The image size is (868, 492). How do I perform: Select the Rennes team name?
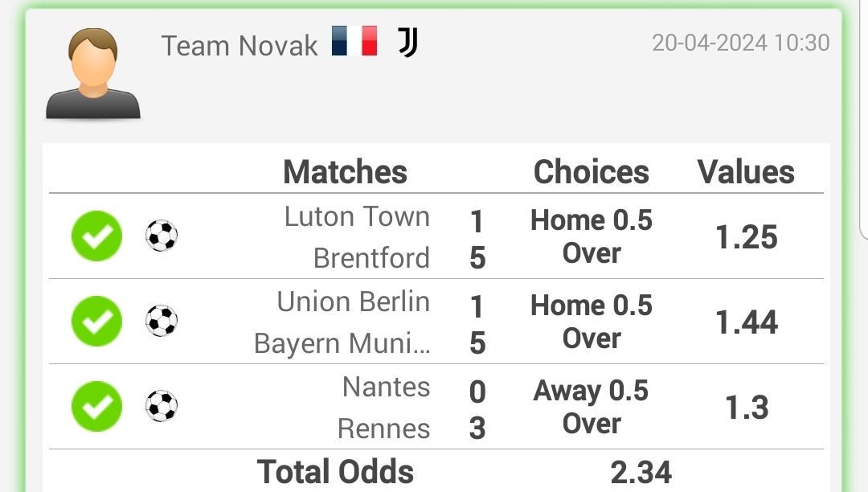point(383,428)
